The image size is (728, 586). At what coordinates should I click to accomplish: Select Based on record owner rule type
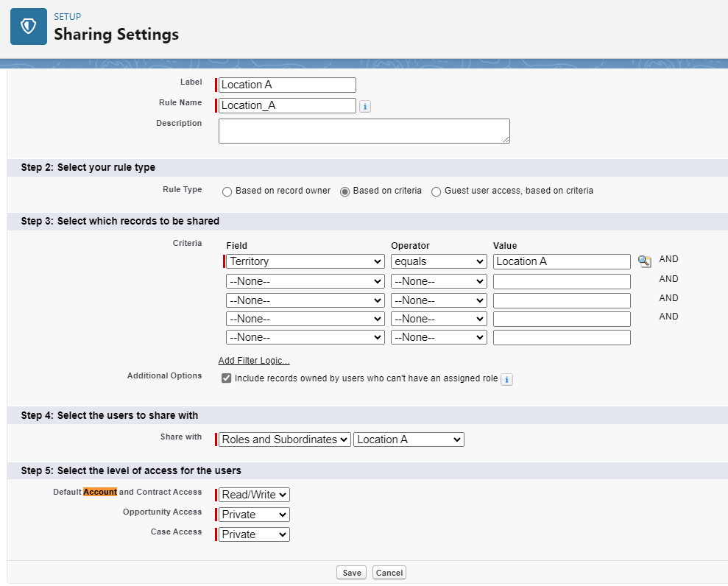point(227,191)
